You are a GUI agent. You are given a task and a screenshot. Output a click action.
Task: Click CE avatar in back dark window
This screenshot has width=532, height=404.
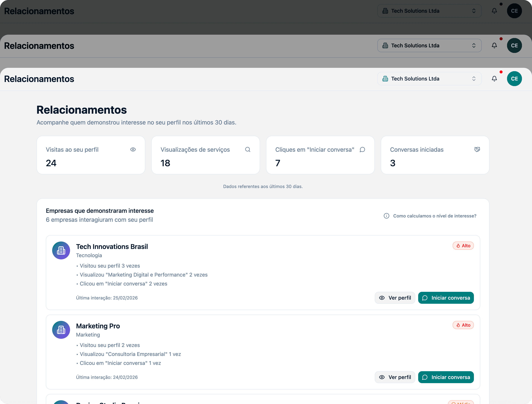pyautogui.click(x=514, y=11)
